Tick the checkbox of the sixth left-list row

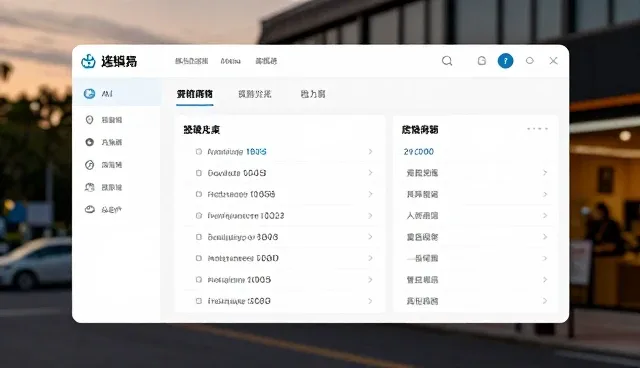pos(199,258)
